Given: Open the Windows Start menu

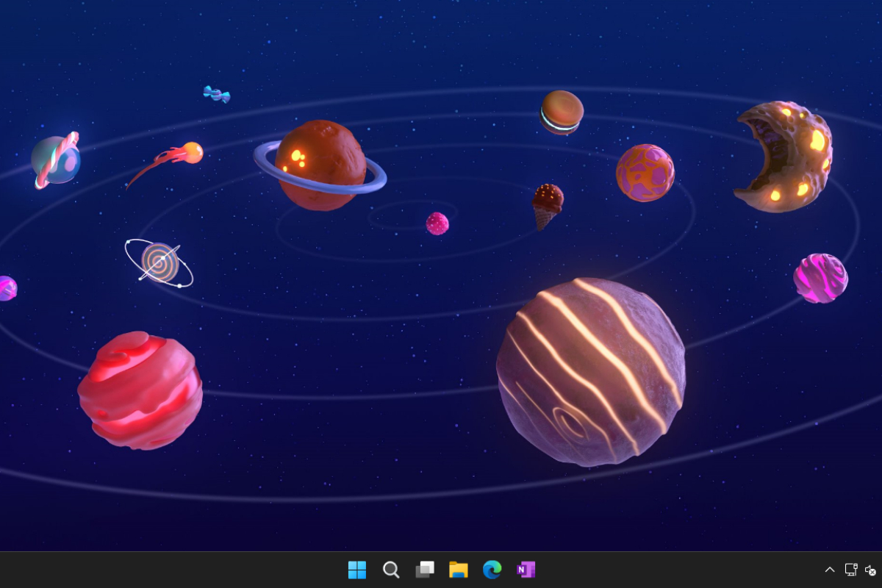Looking at the screenshot, I should [x=357, y=570].
